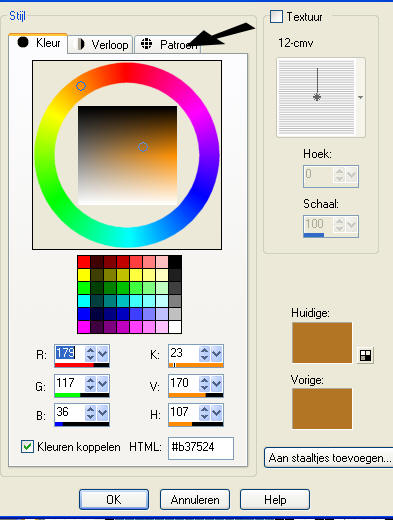Expand the texture preview dropdown arrow
Image resolution: width=393 pixels, height=520 pixels.
point(360,98)
